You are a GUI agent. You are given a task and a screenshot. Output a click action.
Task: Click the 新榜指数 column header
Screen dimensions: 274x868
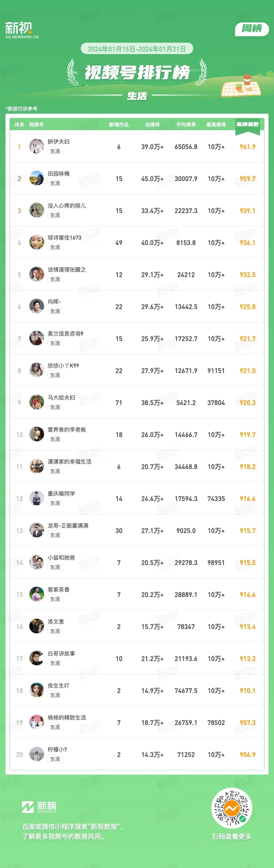(x=247, y=125)
